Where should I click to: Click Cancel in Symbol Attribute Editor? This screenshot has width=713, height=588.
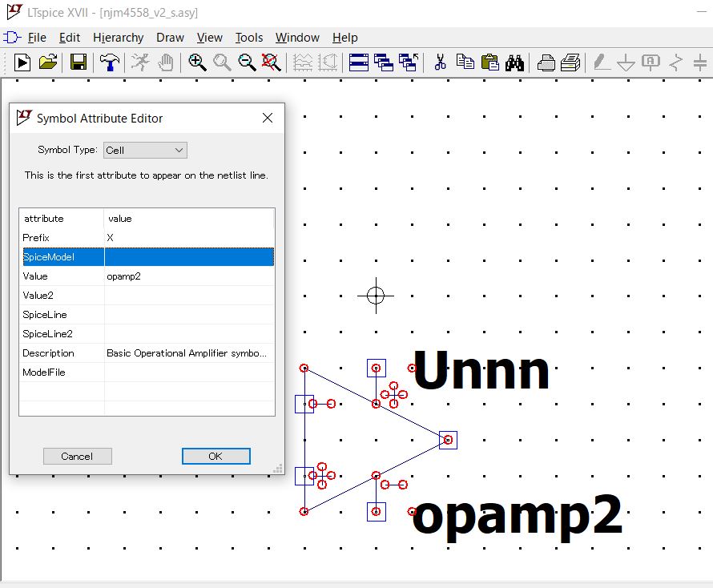77,456
